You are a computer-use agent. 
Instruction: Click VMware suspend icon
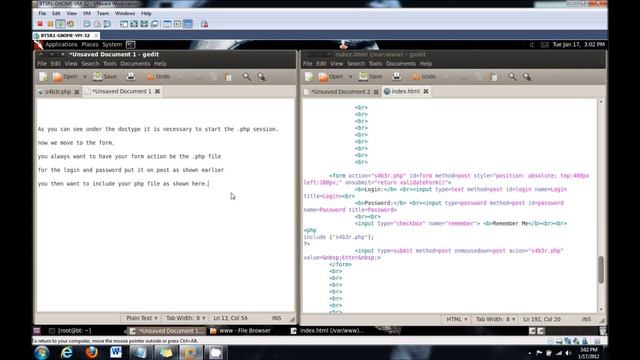[x=50, y=24]
